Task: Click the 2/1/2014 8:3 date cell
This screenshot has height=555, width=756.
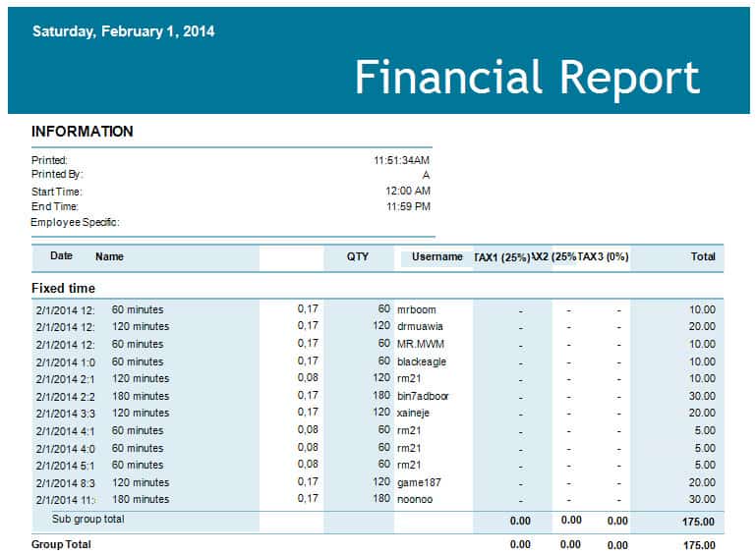Action: click(66, 483)
